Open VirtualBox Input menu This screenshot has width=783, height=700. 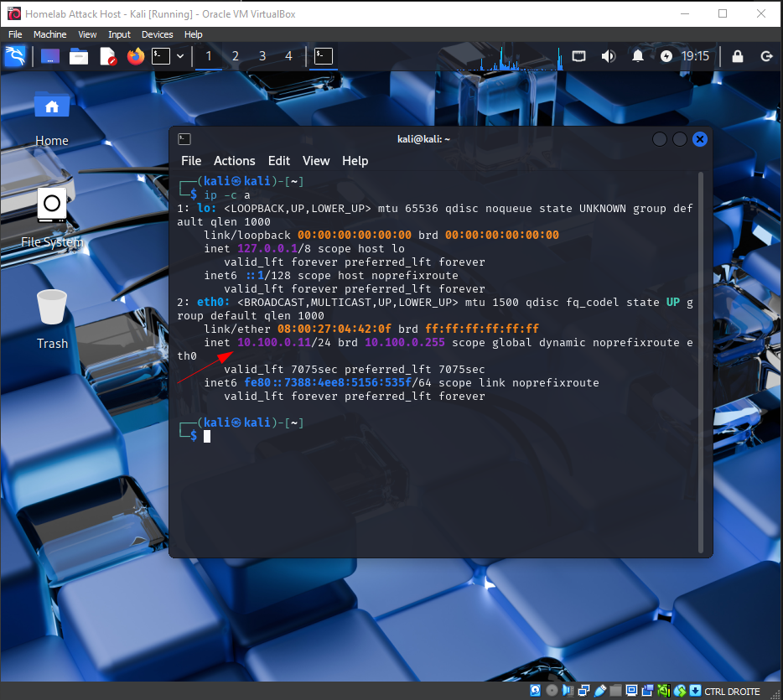119,34
